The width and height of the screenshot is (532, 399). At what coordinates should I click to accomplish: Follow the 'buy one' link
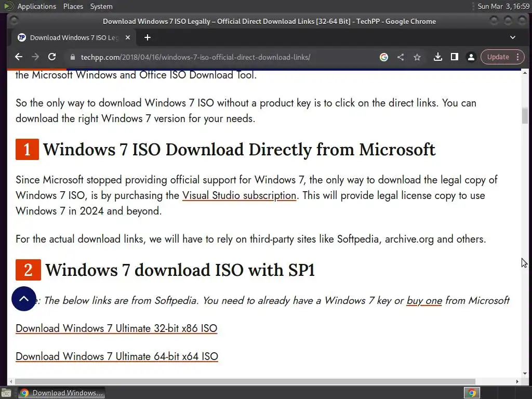424,301
